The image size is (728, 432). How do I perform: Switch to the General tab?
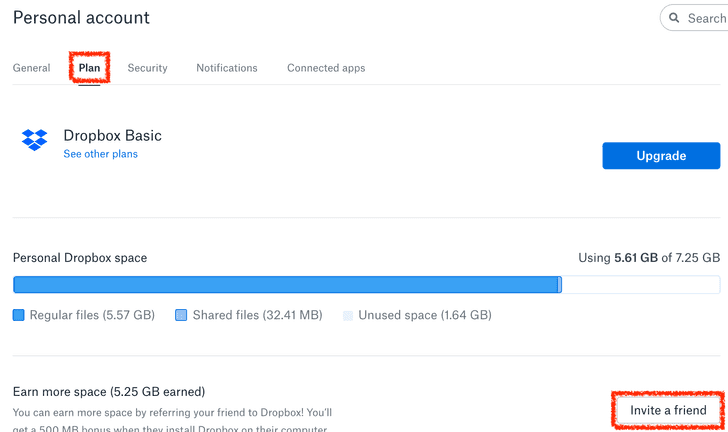(31, 68)
